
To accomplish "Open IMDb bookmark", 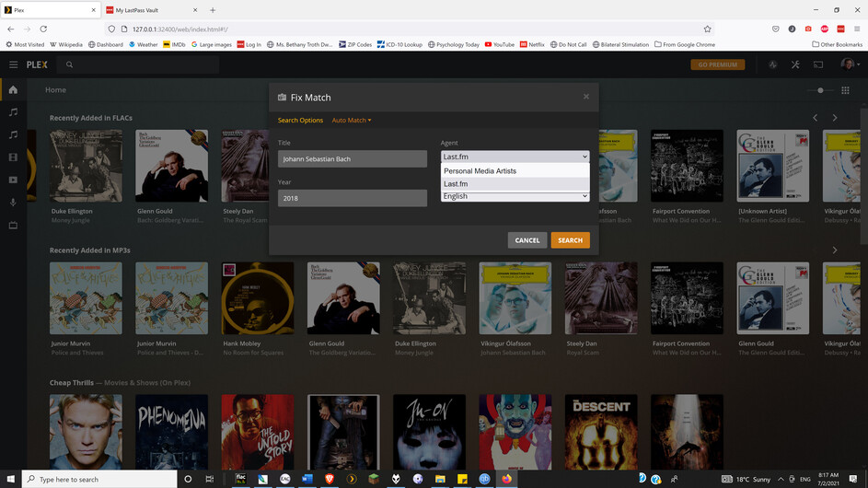I will click(174, 44).
